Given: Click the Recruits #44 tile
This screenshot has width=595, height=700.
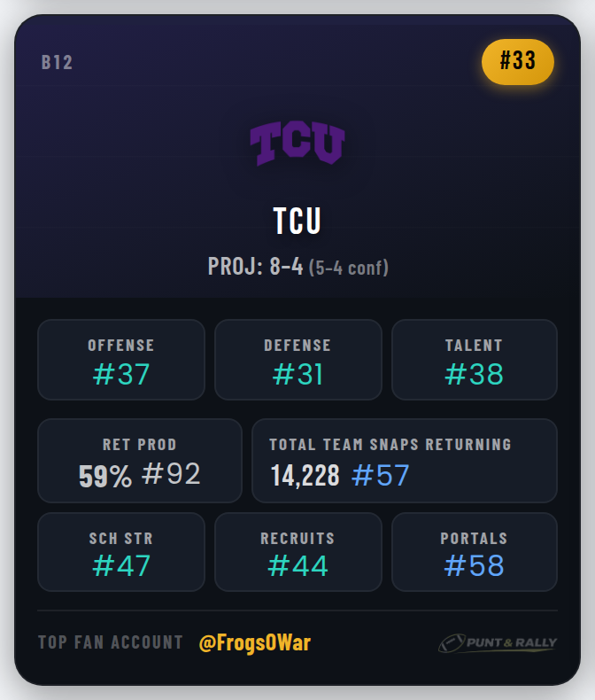Looking at the screenshot, I should click(297, 552).
